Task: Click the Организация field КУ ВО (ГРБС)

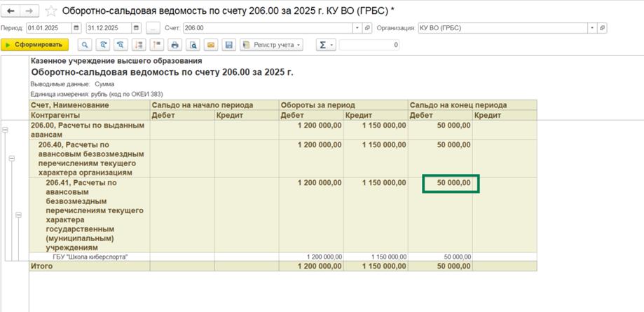Action: [x=503, y=28]
